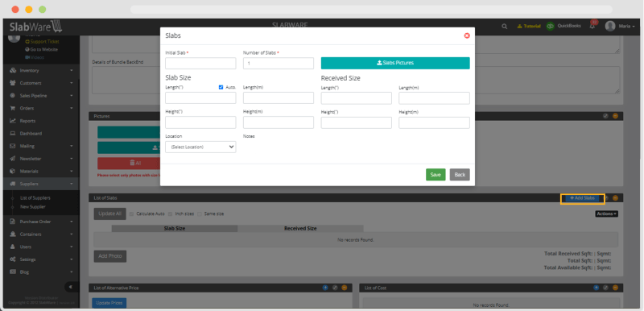Click the Inventory sidebar icon
The height and width of the screenshot is (311, 644).
pyautogui.click(x=13, y=70)
